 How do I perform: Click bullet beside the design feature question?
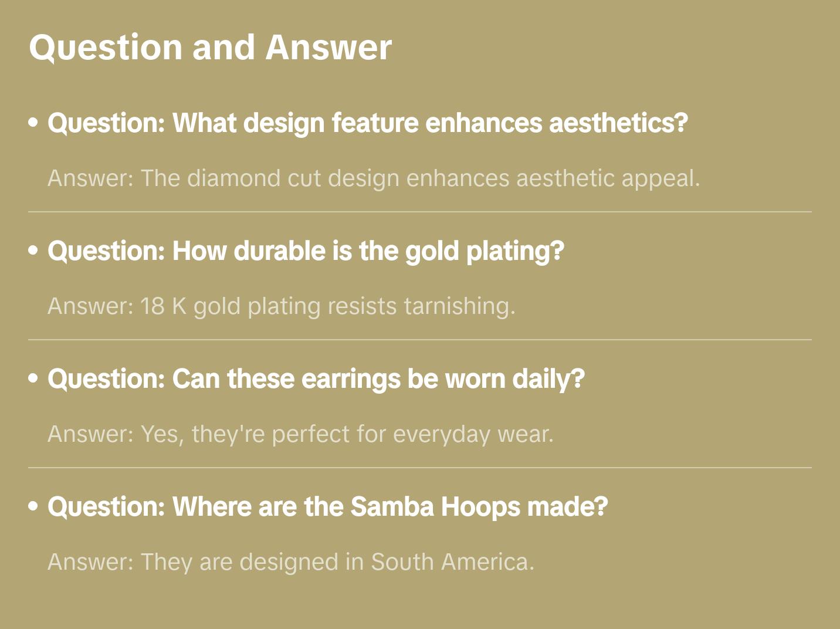33,123
